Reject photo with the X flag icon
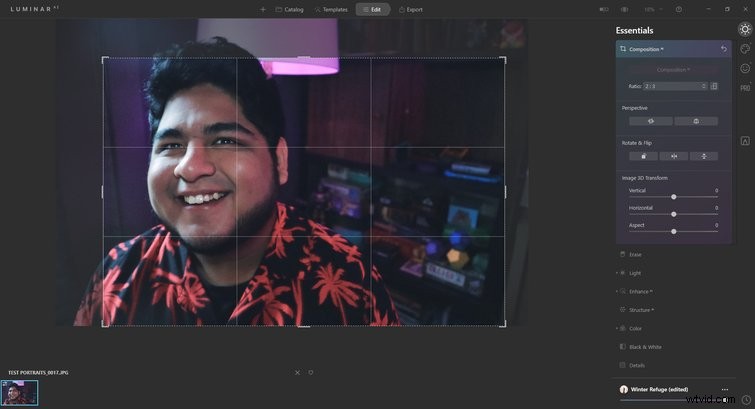 pyautogui.click(x=297, y=372)
